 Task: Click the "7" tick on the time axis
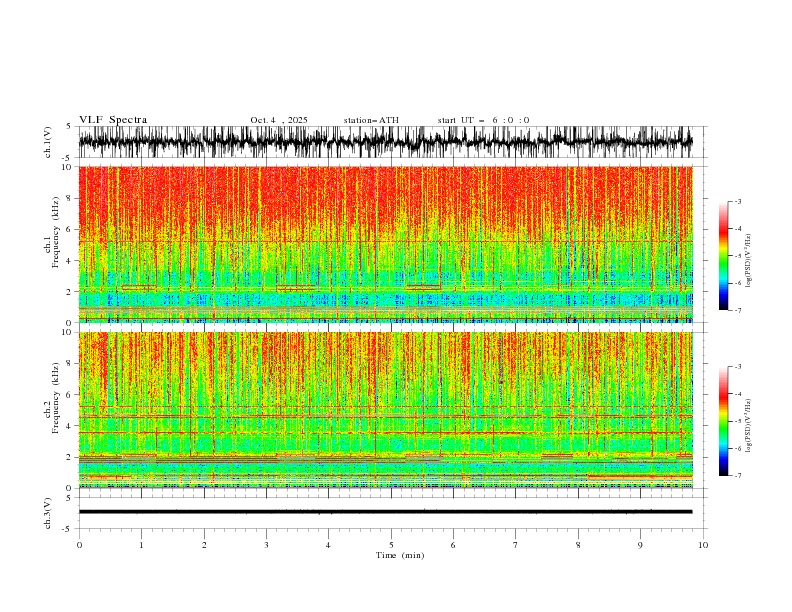516,545
